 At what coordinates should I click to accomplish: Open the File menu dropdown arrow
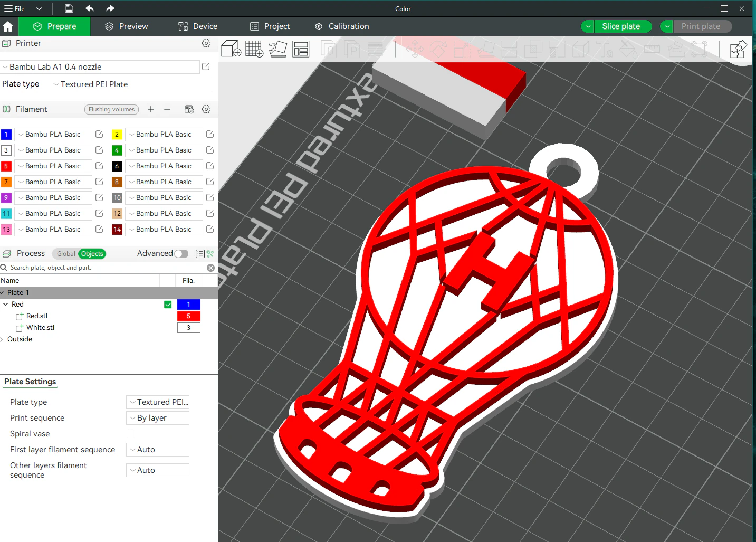point(39,8)
